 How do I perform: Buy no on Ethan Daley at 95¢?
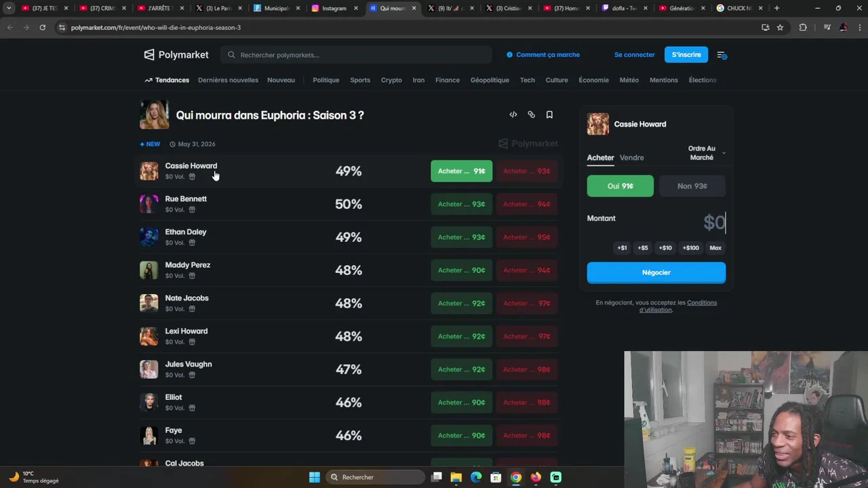[526, 237]
